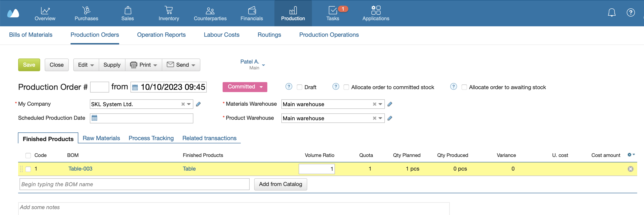Switch to Process Tracking tab
Image resolution: width=644 pixels, height=215 pixels.
tap(151, 138)
